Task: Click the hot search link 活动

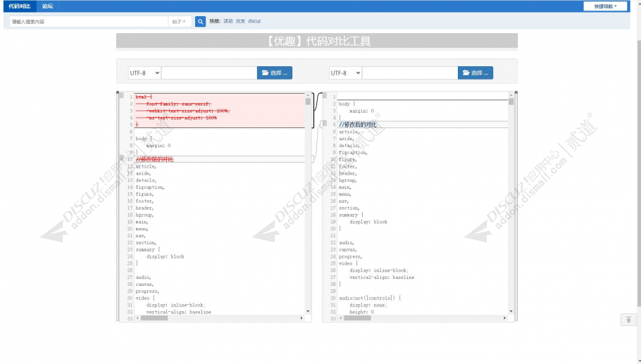Action: pos(228,22)
